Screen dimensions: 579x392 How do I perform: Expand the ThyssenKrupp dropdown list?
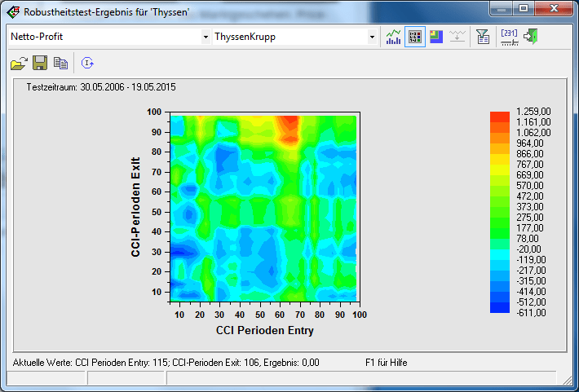click(x=372, y=37)
